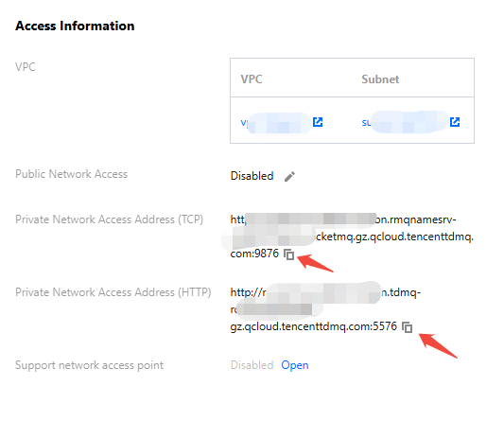The image size is (504, 421).
Task: Copy the TCP private network address
Action: [289, 254]
